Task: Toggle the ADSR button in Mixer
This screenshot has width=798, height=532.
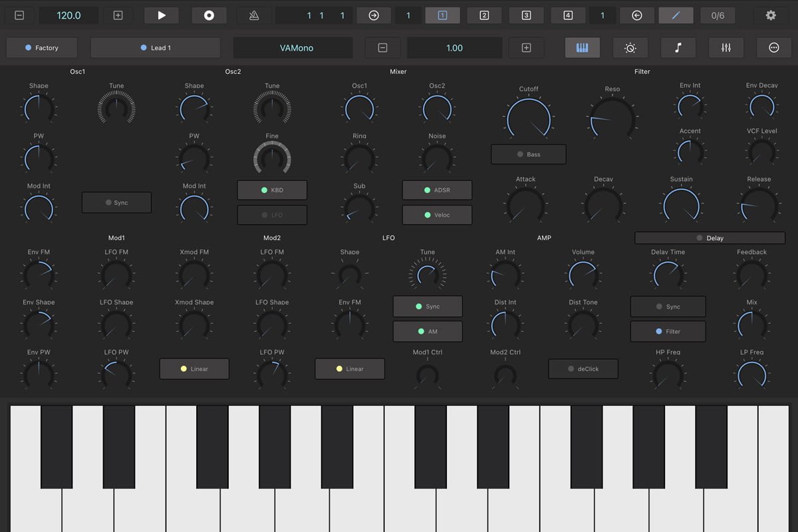Action: [437, 190]
